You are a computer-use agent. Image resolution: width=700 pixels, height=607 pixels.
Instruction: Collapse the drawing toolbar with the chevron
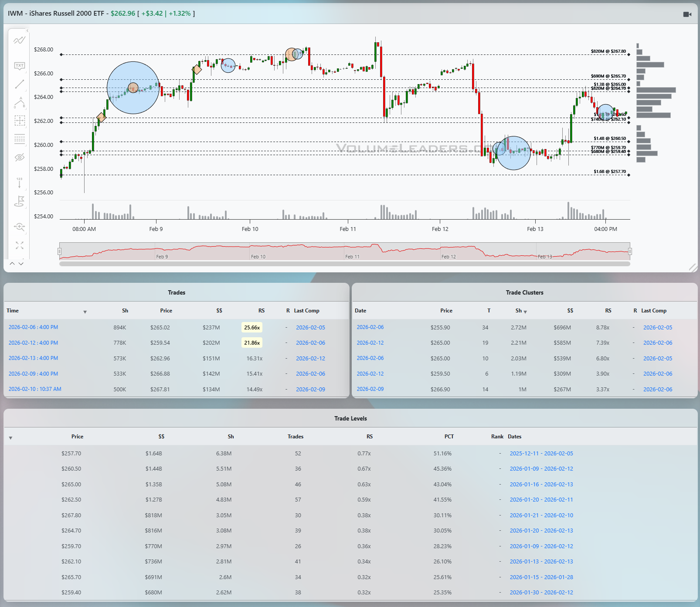[27, 31]
